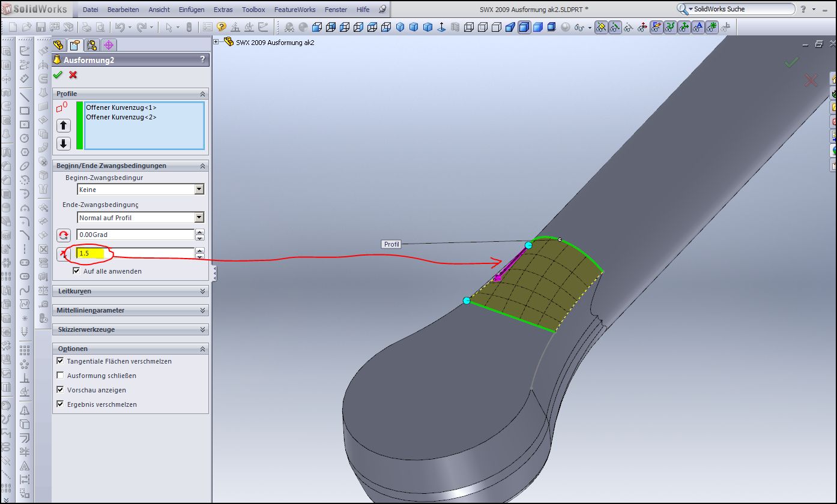This screenshot has height=504, width=837.
Task: Open the Einfügen menu
Action: coord(191,10)
